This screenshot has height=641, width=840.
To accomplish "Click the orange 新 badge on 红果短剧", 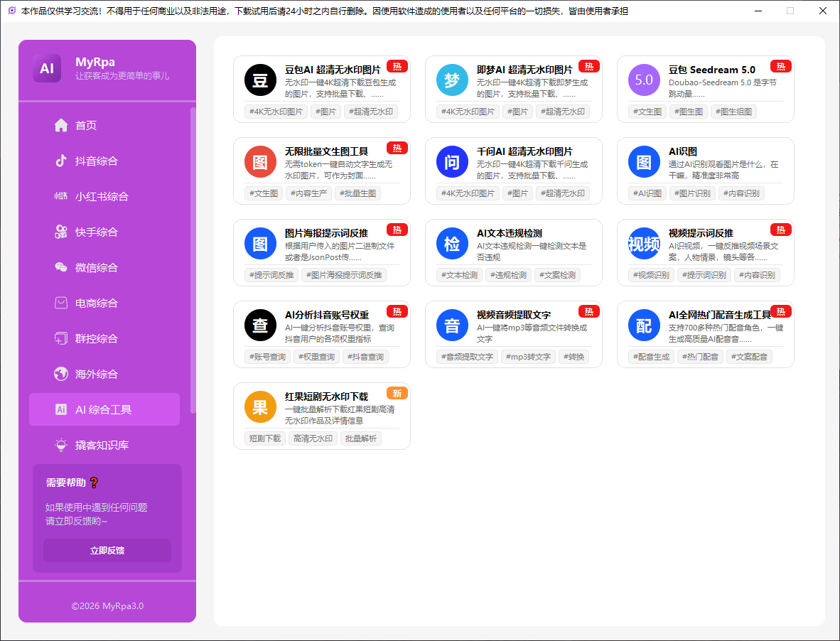I will click(x=397, y=394).
